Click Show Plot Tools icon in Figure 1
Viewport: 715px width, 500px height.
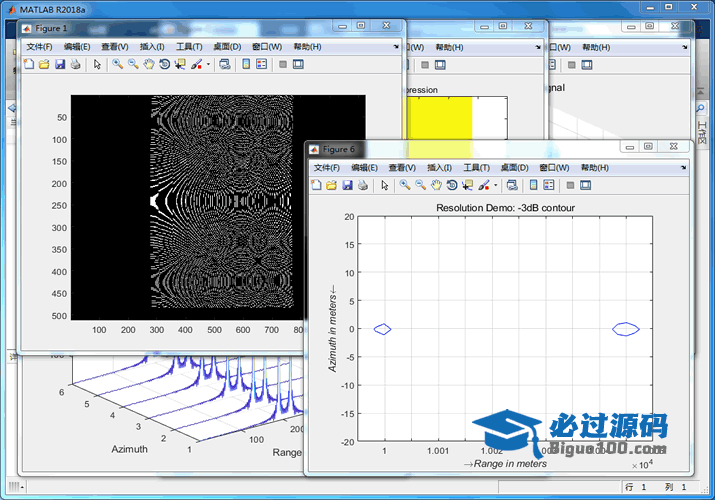point(298,64)
